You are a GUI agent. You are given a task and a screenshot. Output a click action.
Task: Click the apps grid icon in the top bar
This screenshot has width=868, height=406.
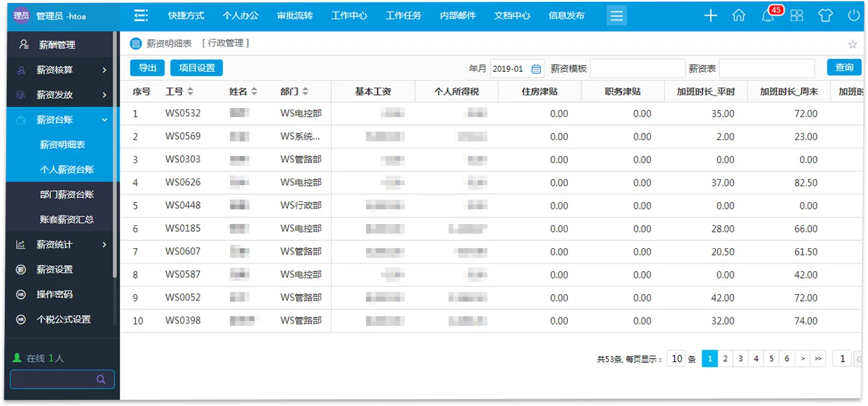point(796,16)
